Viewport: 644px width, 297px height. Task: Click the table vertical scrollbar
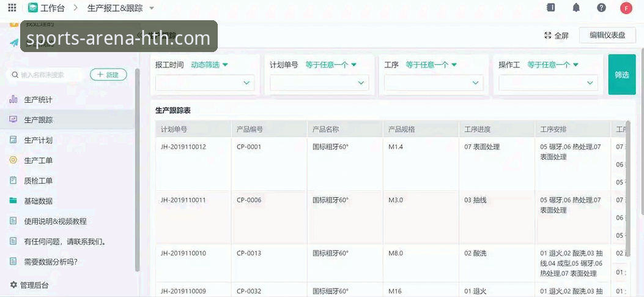[627, 189]
